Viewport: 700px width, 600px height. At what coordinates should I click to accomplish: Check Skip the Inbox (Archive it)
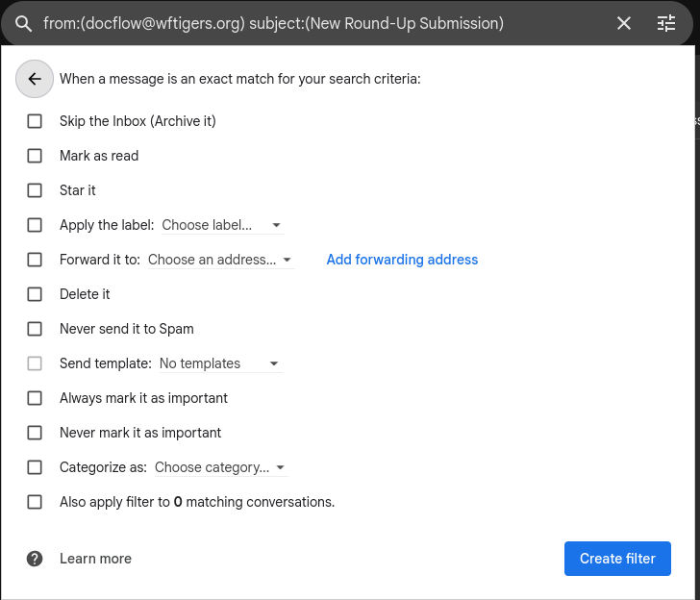click(35, 121)
